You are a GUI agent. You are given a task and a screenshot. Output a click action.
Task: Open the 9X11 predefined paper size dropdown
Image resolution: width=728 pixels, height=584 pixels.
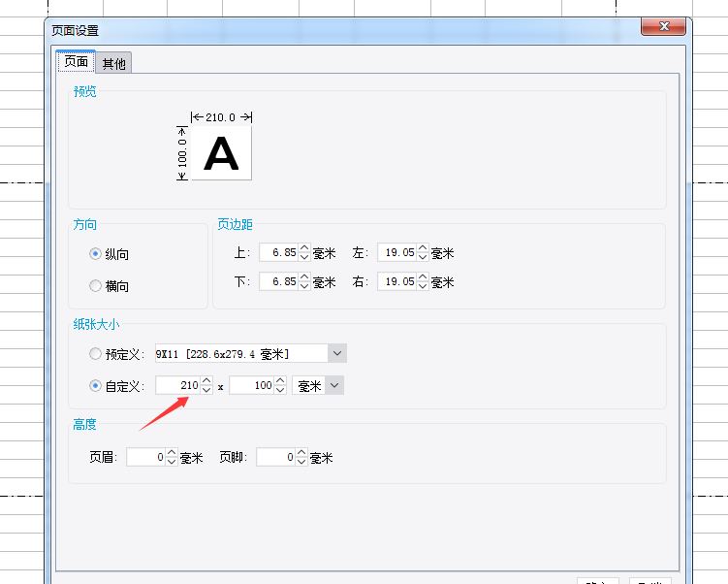[337, 354]
